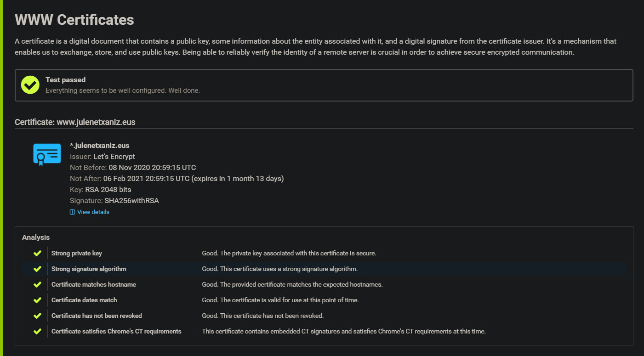Click the Certificate satisfies Chrome's CT requirements label

pos(116,331)
